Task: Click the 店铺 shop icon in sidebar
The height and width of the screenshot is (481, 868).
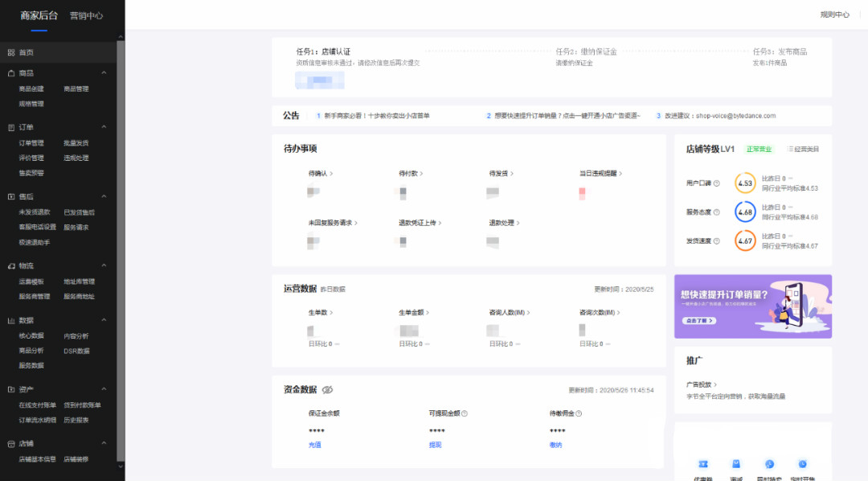Action: [11, 443]
